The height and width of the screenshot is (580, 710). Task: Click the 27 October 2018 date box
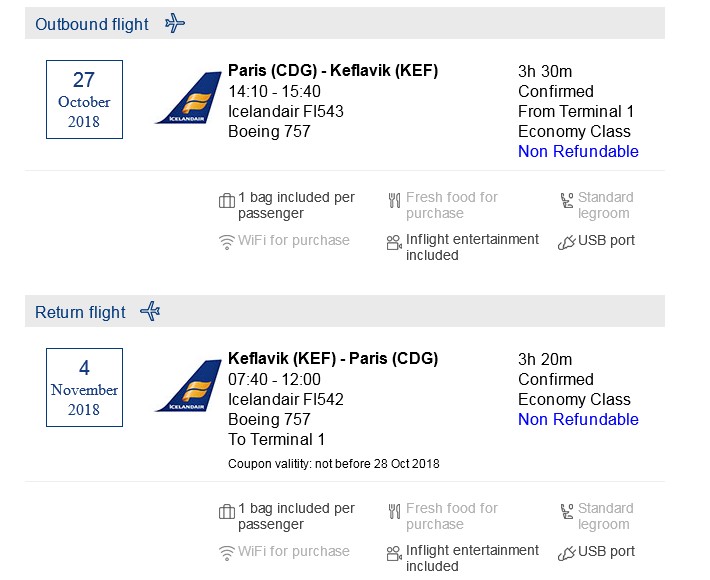pyautogui.click(x=84, y=99)
